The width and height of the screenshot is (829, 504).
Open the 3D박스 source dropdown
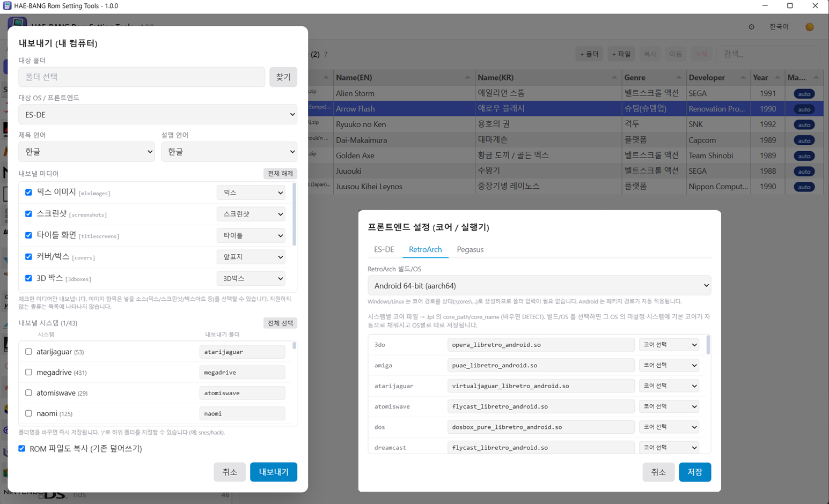251,278
